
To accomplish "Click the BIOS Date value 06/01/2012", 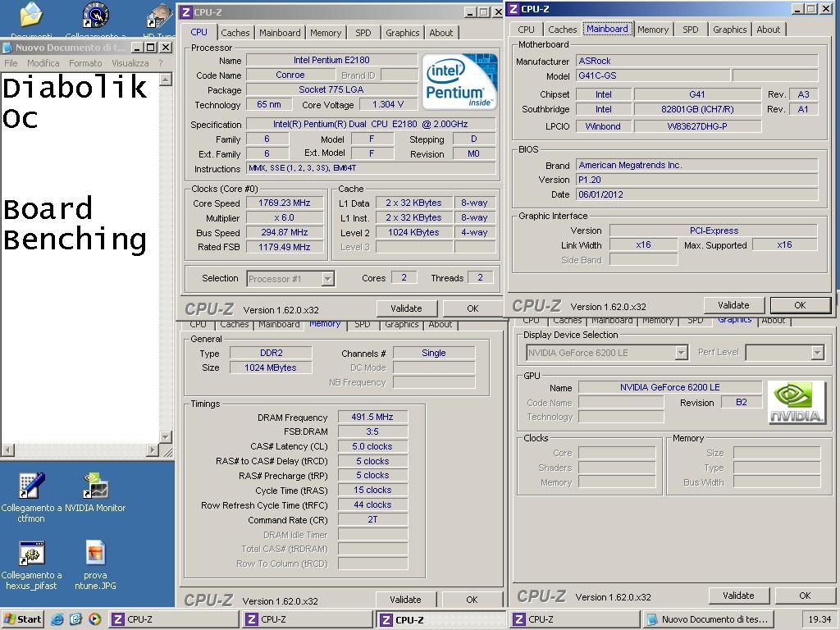I will [697, 194].
